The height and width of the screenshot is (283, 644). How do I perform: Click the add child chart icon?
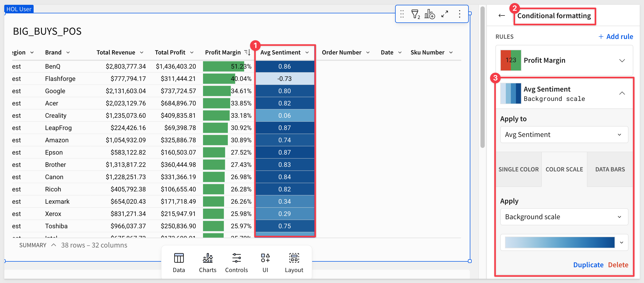(x=430, y=14)
